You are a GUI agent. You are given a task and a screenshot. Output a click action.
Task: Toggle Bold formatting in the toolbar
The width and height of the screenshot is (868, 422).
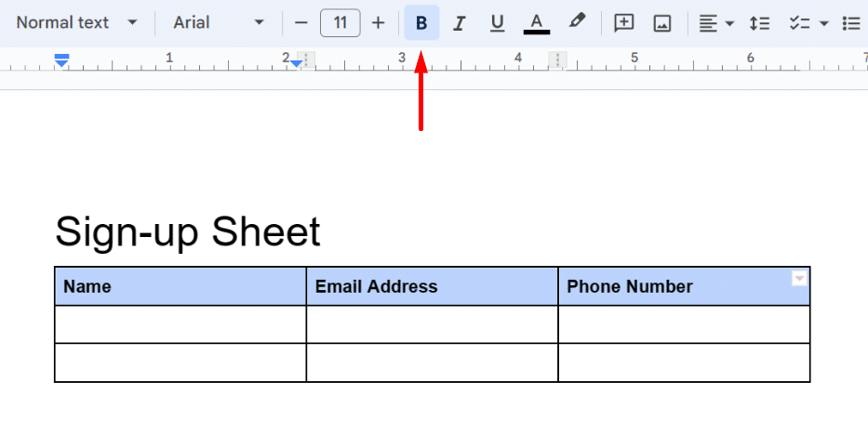[421, 23]
